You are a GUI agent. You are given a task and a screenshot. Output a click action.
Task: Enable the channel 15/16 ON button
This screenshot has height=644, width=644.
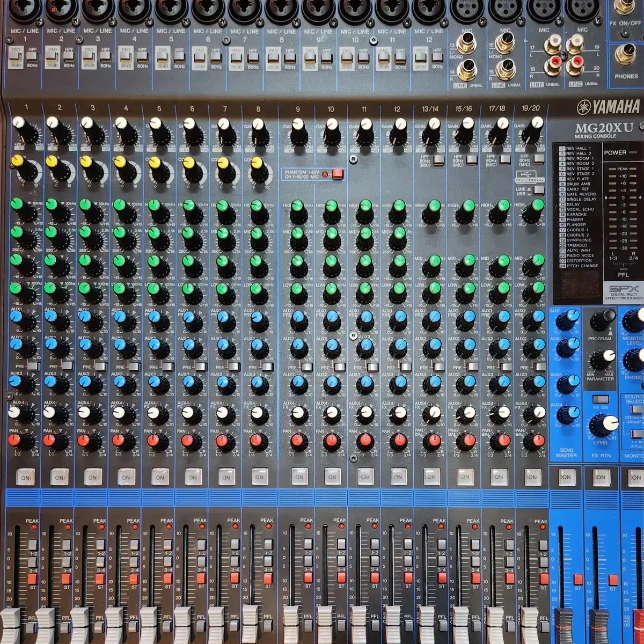(465, 477)
